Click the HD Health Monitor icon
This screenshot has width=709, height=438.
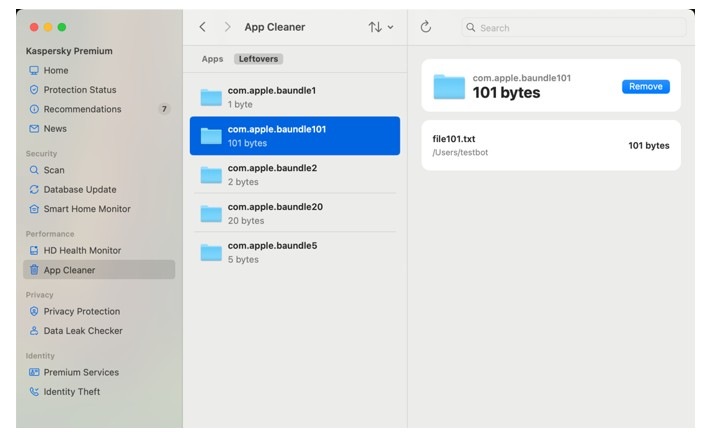[x=34, y=250]
